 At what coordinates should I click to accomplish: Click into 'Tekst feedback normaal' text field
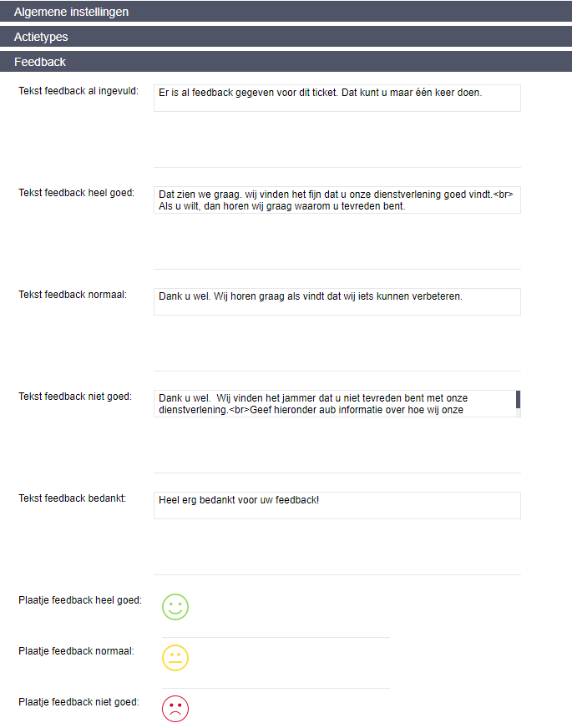[337, 301]
